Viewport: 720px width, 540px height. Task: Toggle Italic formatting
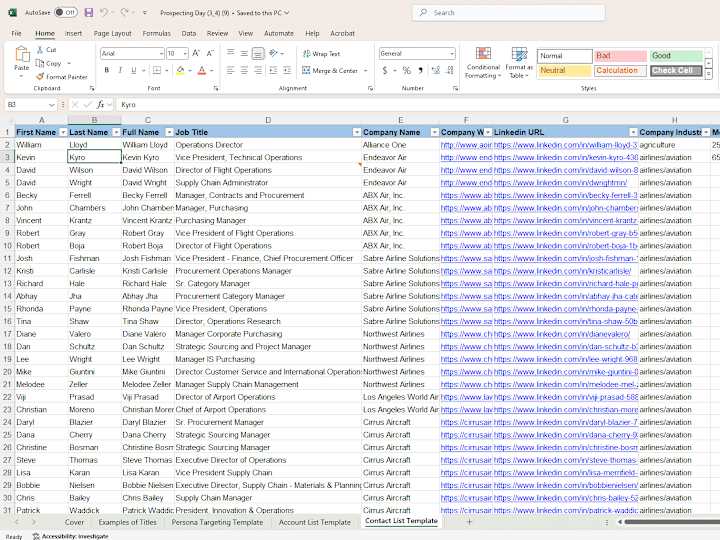[120, 70]
